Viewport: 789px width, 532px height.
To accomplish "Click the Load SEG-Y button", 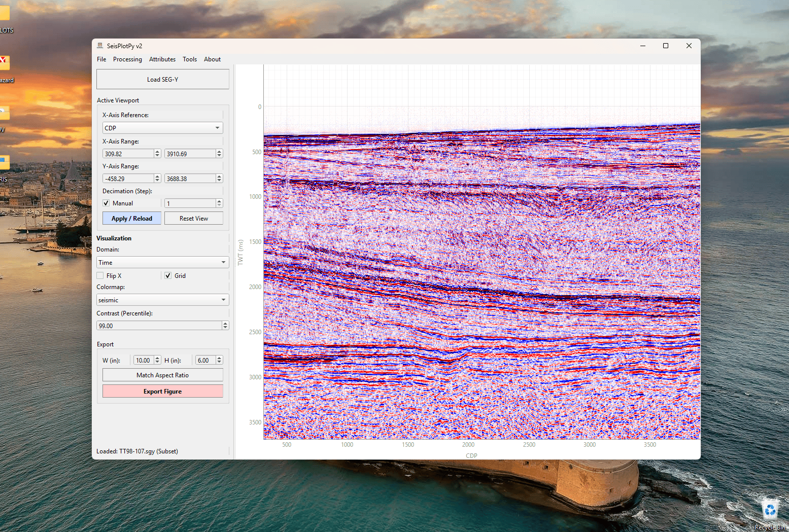I will pyautogui.click(x=162, y=79).
